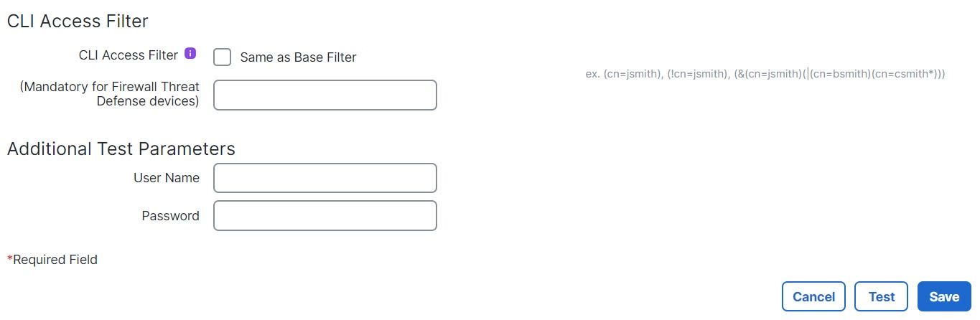980x320 pixels.
Task: Click the red asterisk before Required Field
Action: coord(9,258)
